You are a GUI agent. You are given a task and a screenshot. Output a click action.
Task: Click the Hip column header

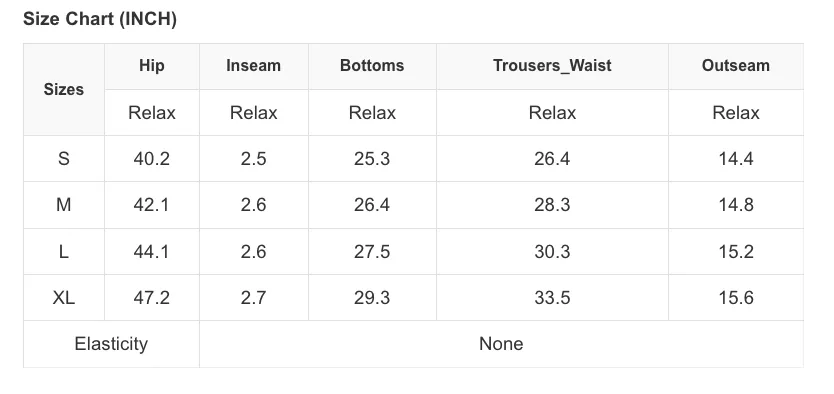152,66
